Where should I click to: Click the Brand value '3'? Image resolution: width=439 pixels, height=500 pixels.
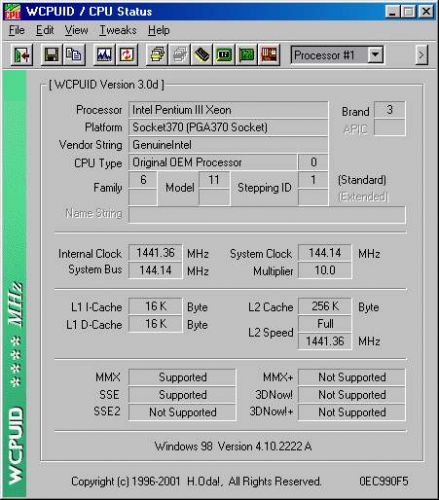[x=390, y=110]
